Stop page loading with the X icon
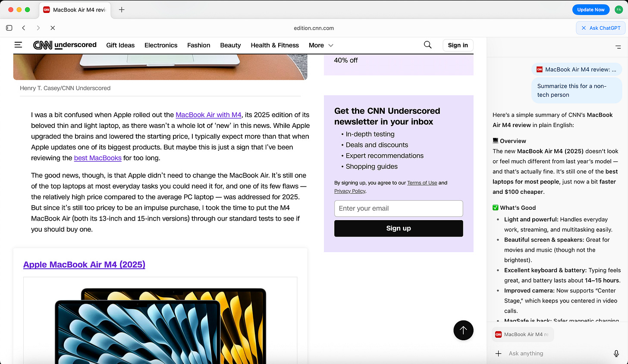628x364 pixels. (x=53, y=28)
